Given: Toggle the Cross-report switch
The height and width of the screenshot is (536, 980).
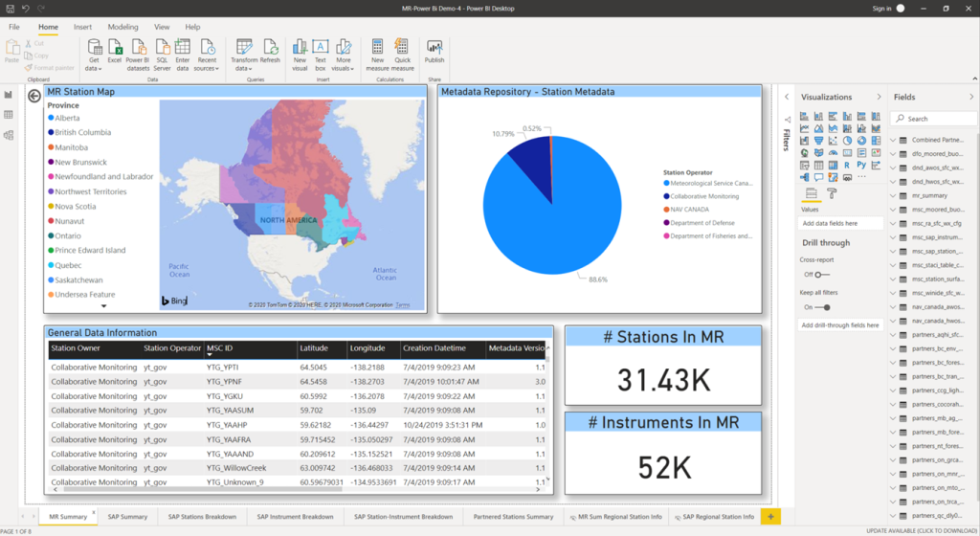Looking at the screenshot, I should [820, 274].
